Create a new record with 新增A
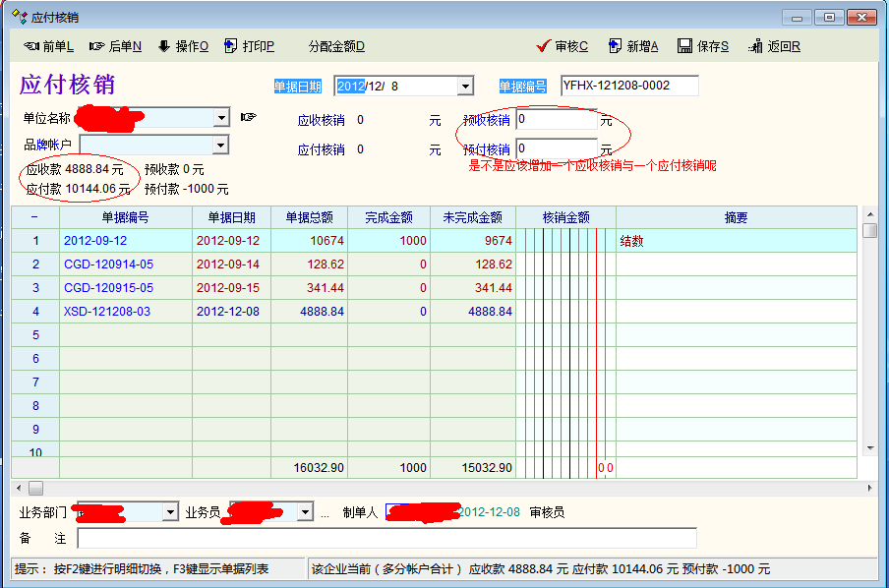The image size is (889, 588). (633, 46)
